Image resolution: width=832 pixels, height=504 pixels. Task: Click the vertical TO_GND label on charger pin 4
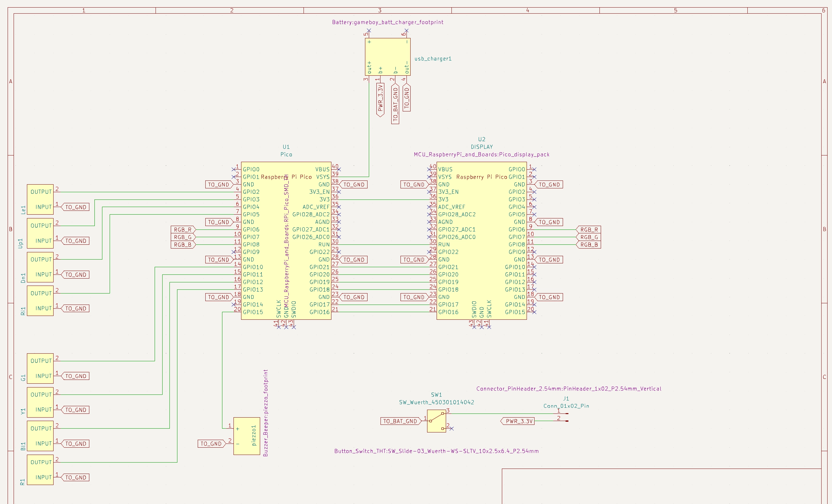tap(406, 97)
